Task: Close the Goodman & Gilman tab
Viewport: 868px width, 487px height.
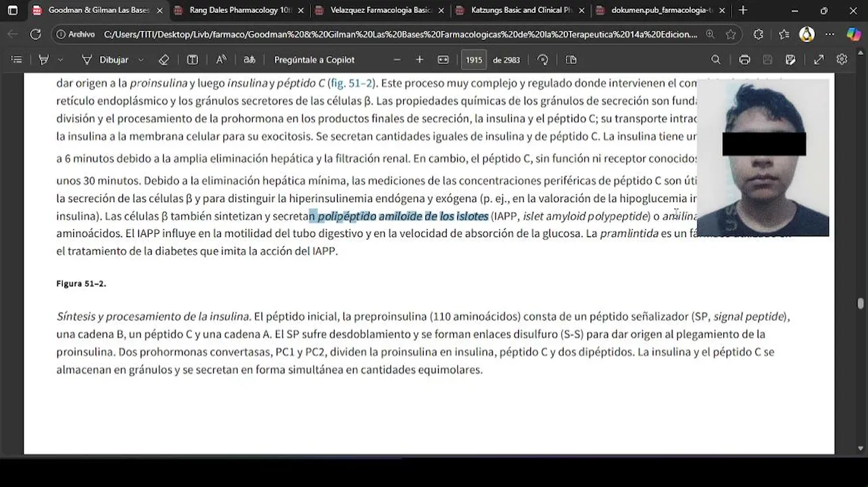Action: point(160,11)
